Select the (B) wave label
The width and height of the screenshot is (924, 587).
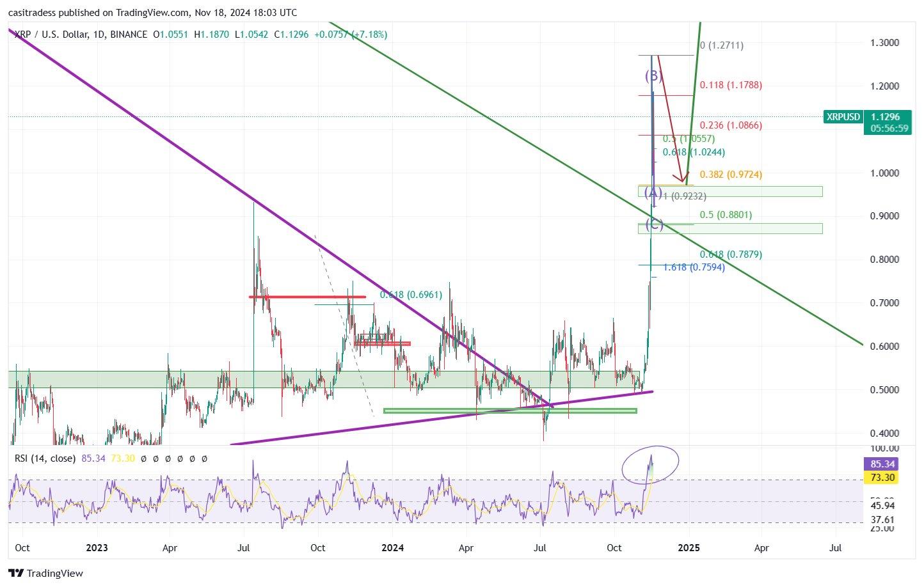pyautogui.click(x=653, y=76)
